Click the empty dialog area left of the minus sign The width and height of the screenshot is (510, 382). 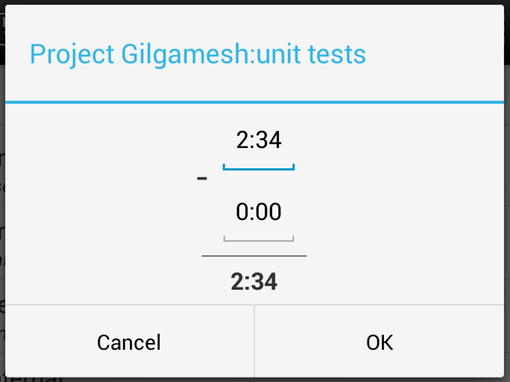click(100, 200)
